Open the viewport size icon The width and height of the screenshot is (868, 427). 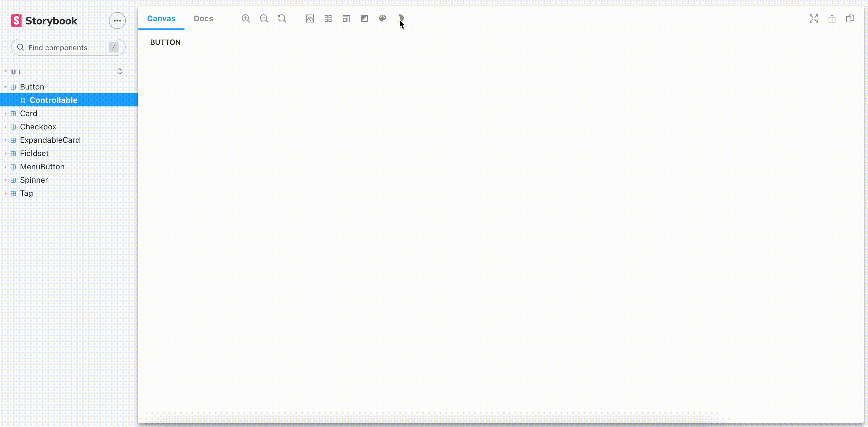(346, 18)
